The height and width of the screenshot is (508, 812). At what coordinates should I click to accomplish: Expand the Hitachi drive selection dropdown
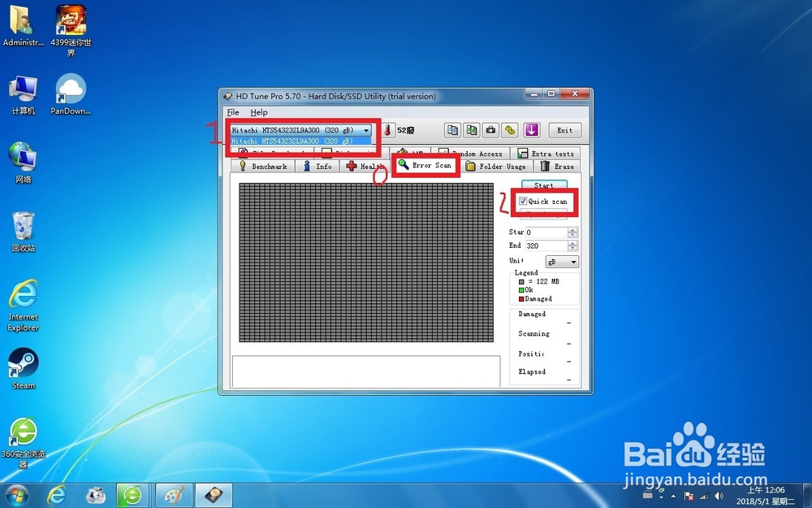click(366, 130)
